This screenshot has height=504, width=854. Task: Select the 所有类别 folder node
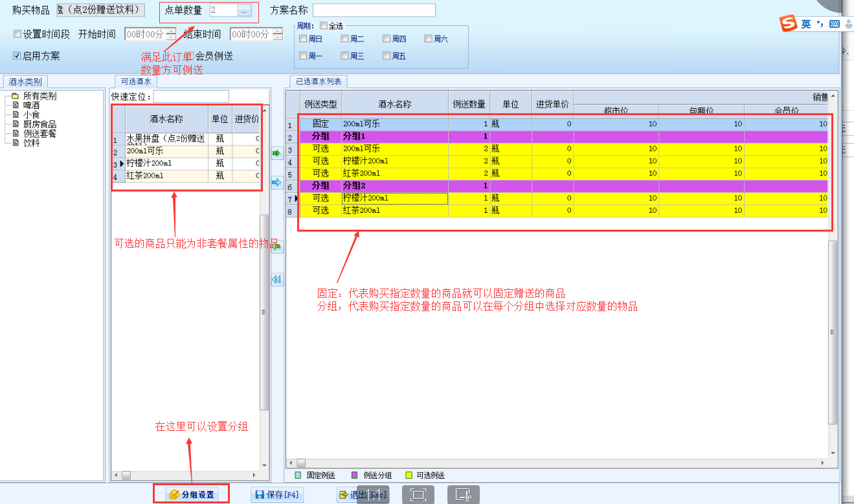pos(40,96)
